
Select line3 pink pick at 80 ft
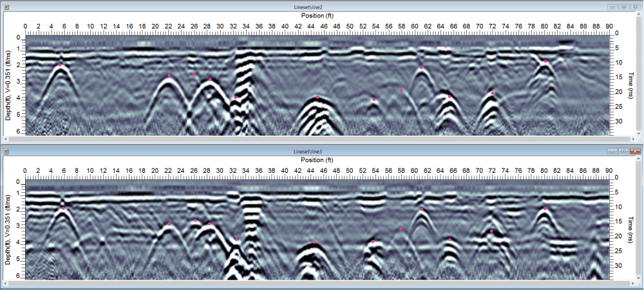coord(545,209)
